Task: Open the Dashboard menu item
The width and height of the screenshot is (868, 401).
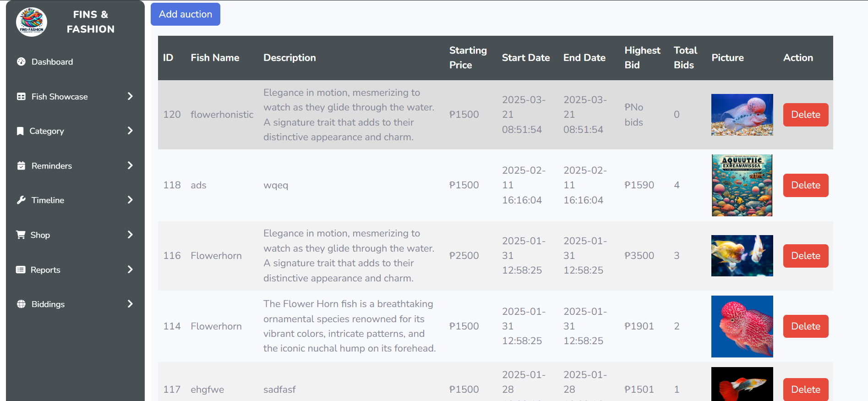Action: click(52, 62)
